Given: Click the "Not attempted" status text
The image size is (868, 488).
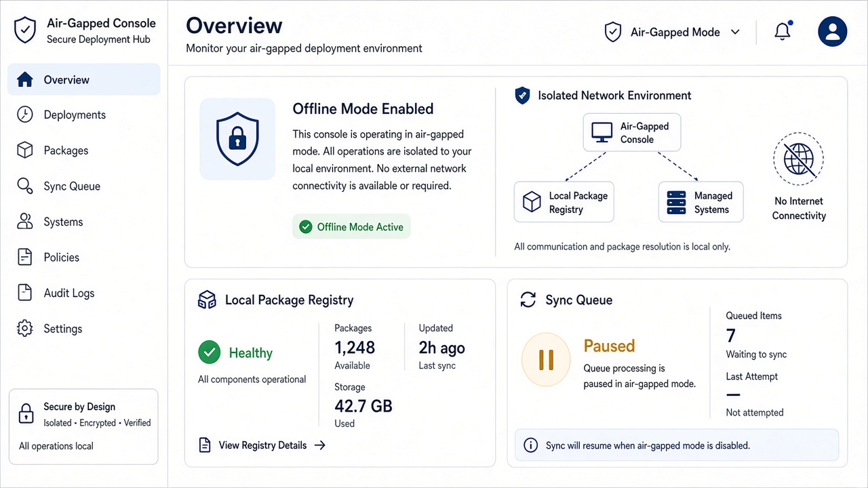Looking at the screenshot, I should (x=755, y=413).
